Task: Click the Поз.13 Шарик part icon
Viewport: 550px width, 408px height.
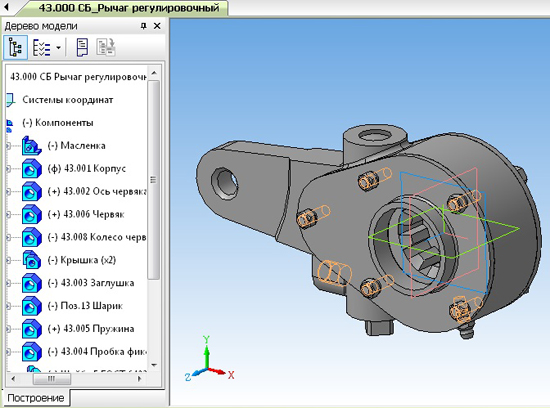Action: click(x=32, y=306)
